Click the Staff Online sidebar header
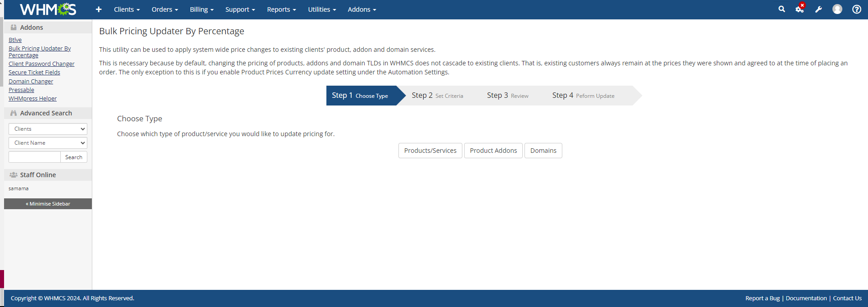868x307 pixels. tap(48, 175)
